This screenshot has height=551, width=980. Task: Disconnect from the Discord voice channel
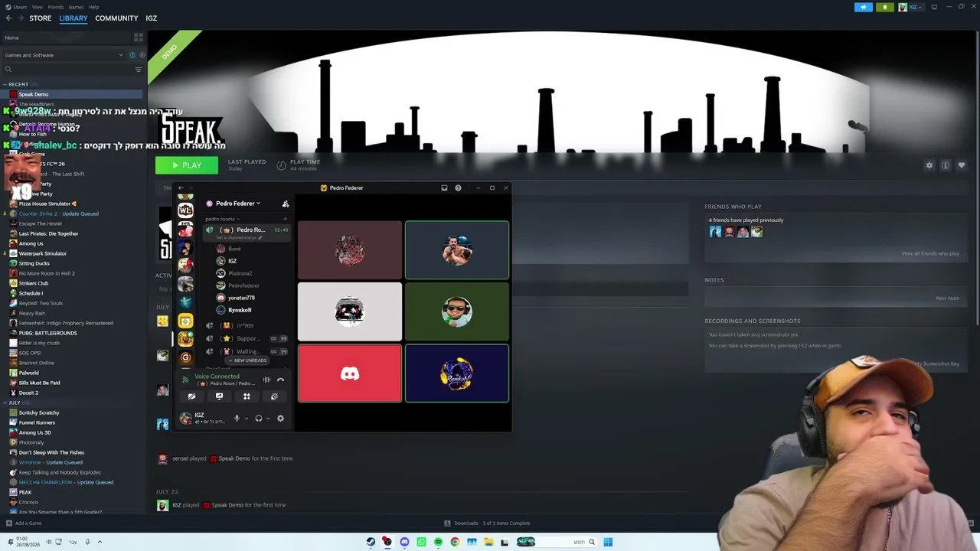point(280,380)
